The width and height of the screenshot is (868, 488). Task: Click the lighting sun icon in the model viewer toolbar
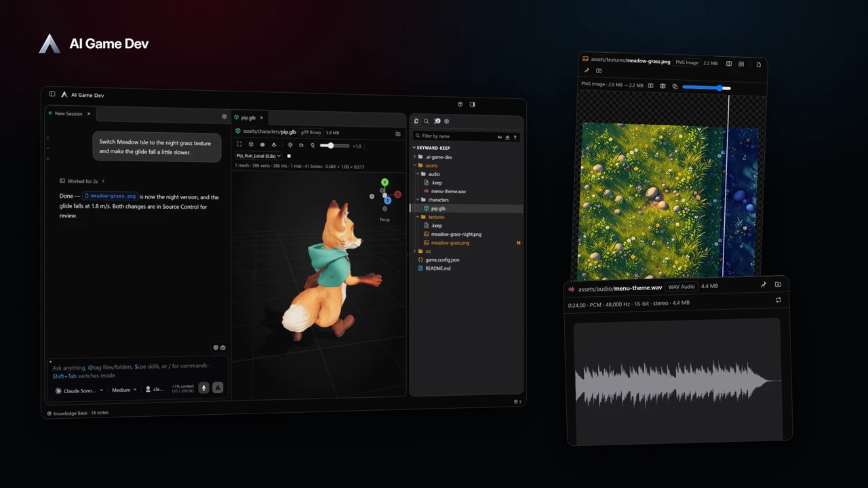tap(290, 145)
